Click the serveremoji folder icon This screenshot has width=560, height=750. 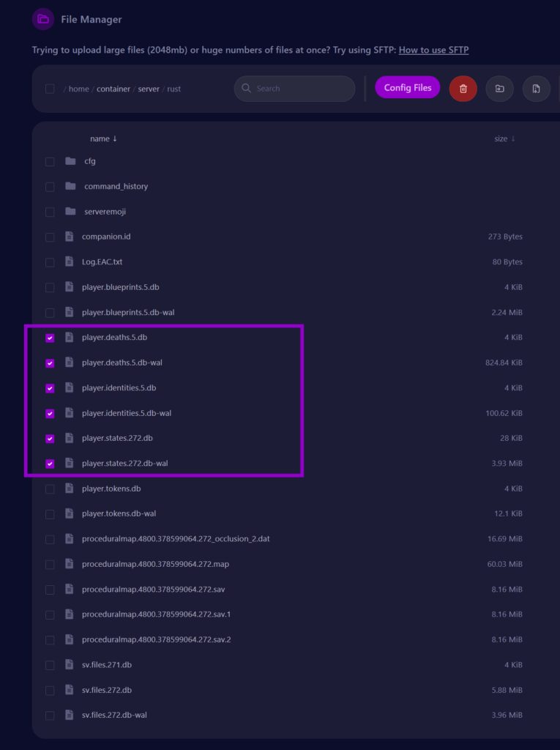pyautogui.click(x=70, y=212)
